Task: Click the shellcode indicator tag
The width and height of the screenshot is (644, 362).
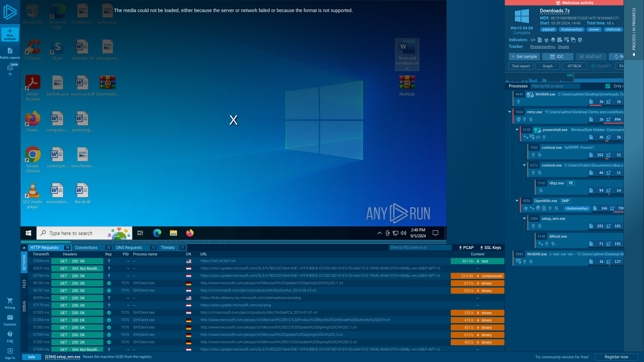Action: pyautogui.click(x=613, y=29)
